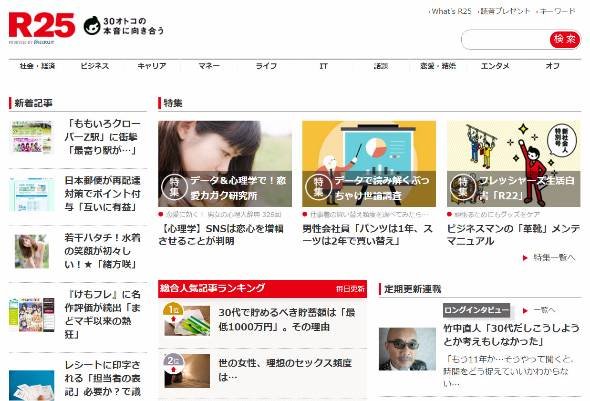The image size is (590, 401).
Task: Read 竹中直人「30代だしこうしよう」 interview
Action: 511,335
